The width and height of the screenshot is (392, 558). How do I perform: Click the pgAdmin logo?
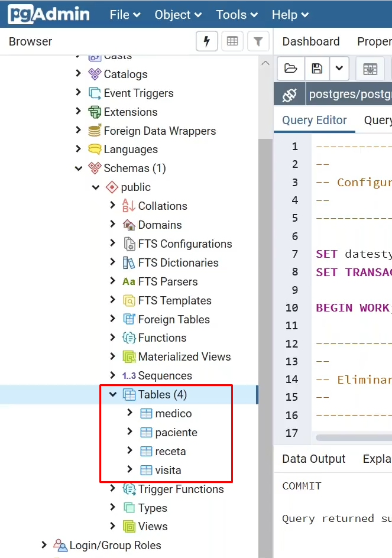click(48, 14)
